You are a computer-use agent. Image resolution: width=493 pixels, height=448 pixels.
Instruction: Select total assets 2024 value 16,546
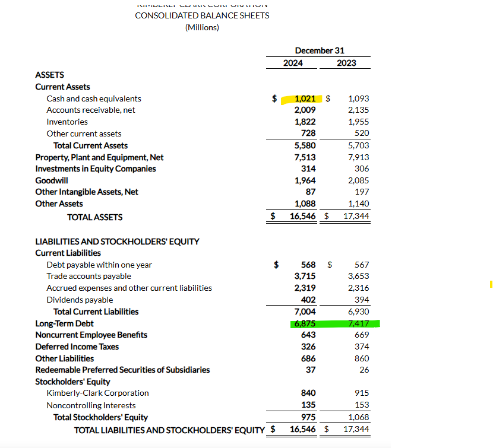click(x=303, y=216)
